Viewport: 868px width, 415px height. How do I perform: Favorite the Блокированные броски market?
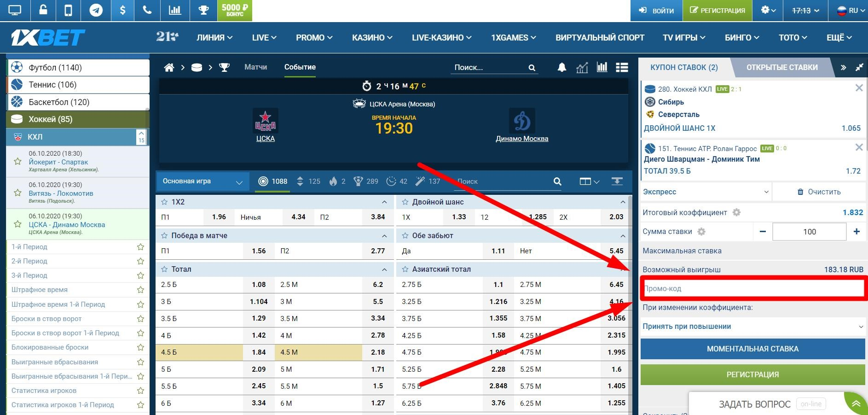point(141,347)
